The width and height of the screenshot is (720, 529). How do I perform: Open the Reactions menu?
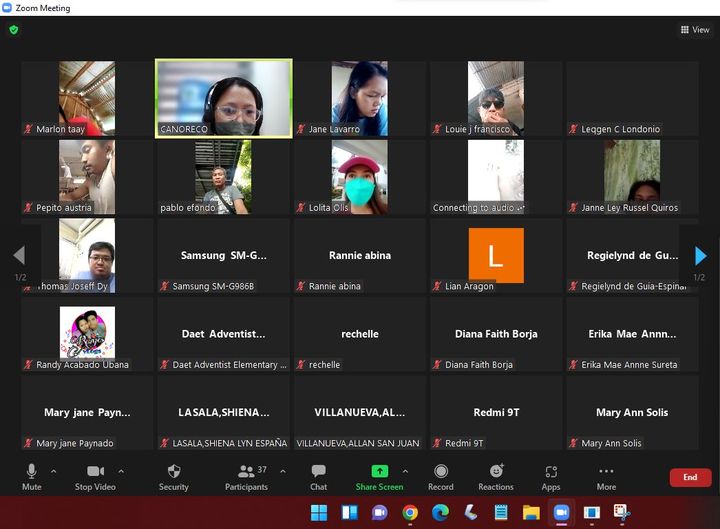[x=496, y=476]
